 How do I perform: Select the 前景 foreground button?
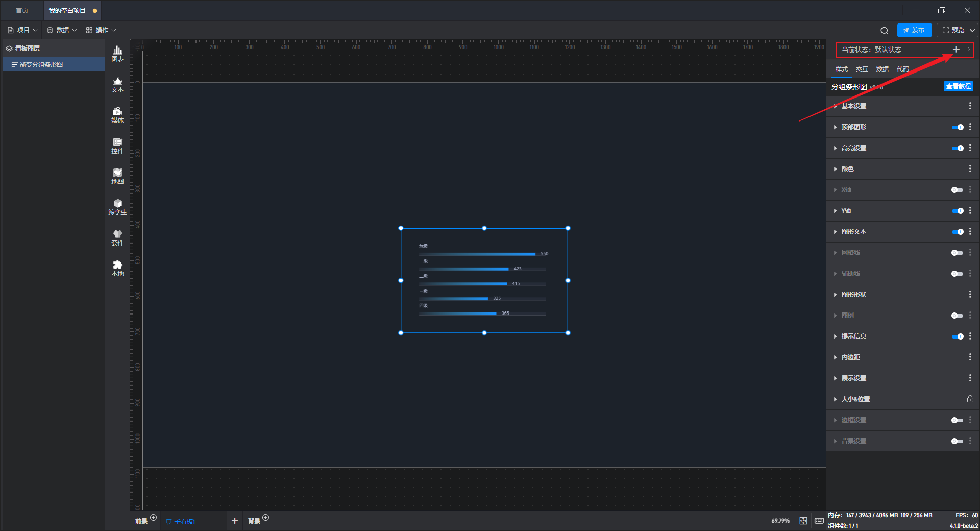point(141,521)
